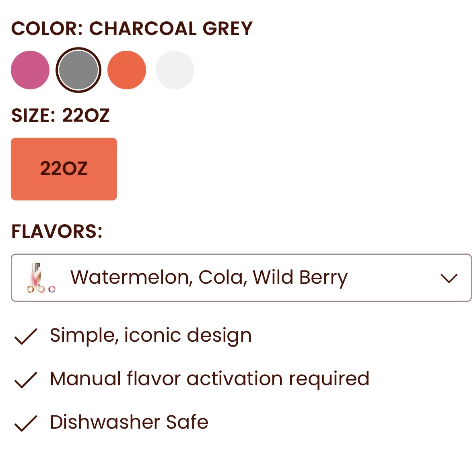Click the CHARCOAL GREY color name text

[x=171, y=29]
